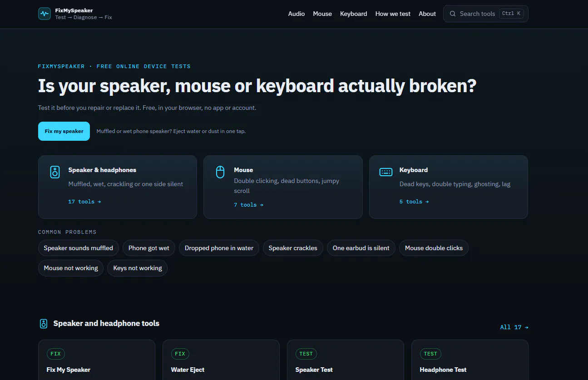Open the 5 tools link
The height and width of the screenshot is (380, 588).
(414, 202)
